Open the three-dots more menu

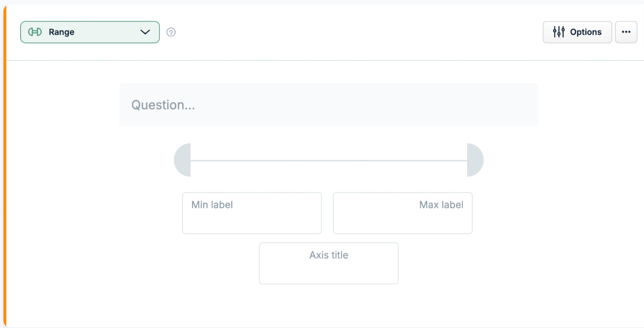(x=626, y=32)
